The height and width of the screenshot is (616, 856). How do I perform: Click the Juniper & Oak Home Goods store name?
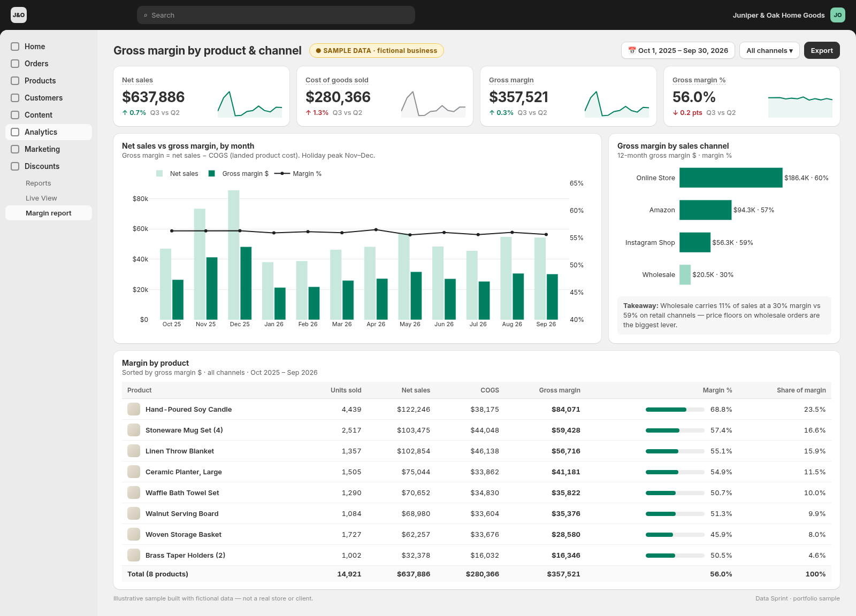click(x=778, y=15)
